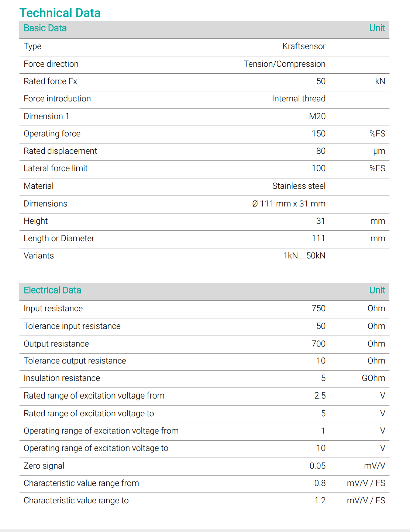Click the Internal thread value
410x532 pixels.
(x=299, y=99)
